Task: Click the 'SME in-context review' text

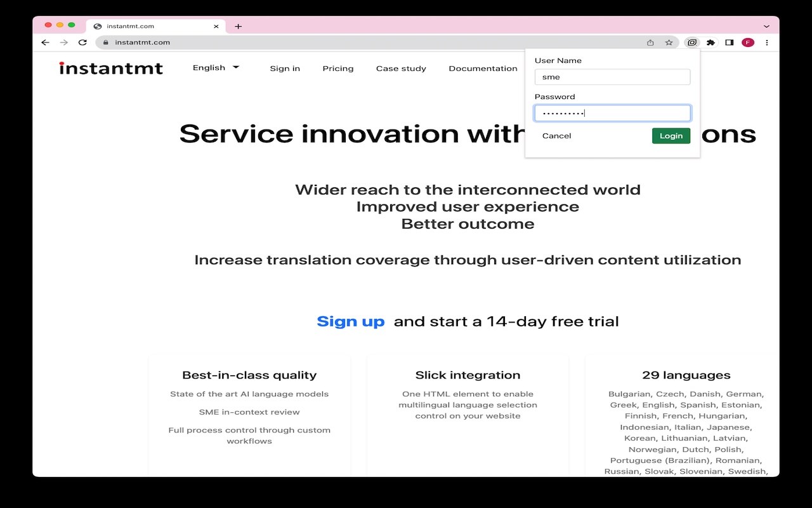Action: pyautogui.click(x=249, y=412)
